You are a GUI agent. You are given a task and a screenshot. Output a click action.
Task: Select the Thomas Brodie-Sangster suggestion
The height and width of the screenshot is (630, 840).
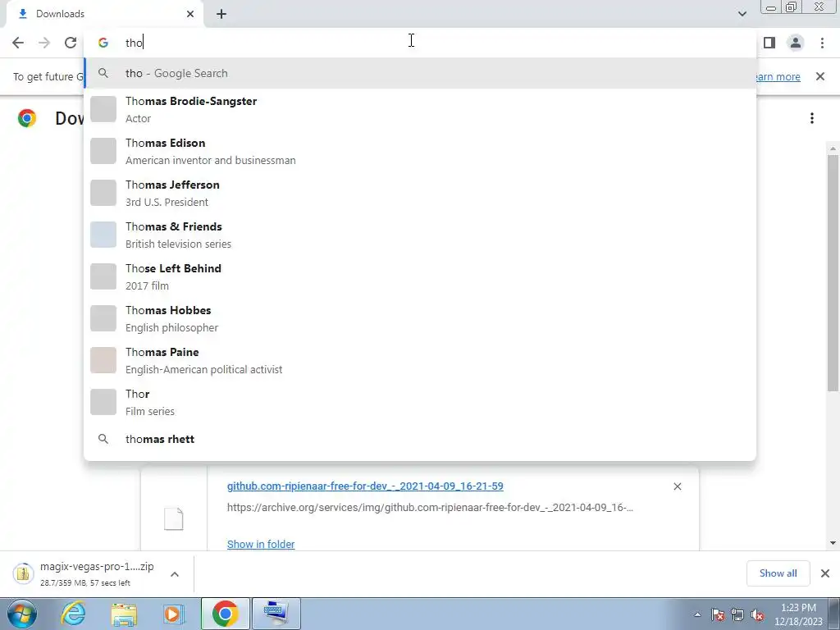point(420,109)
